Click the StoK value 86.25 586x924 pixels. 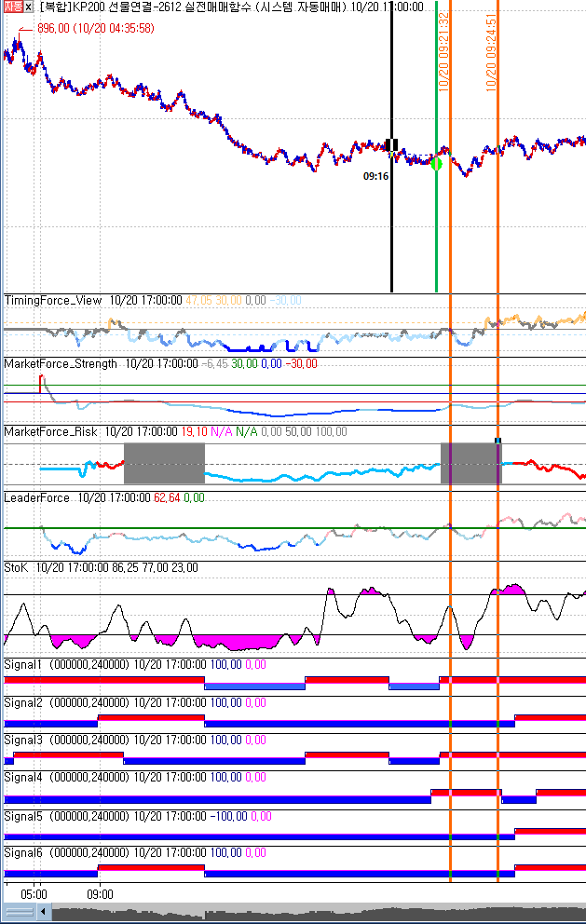click(125, 567)
